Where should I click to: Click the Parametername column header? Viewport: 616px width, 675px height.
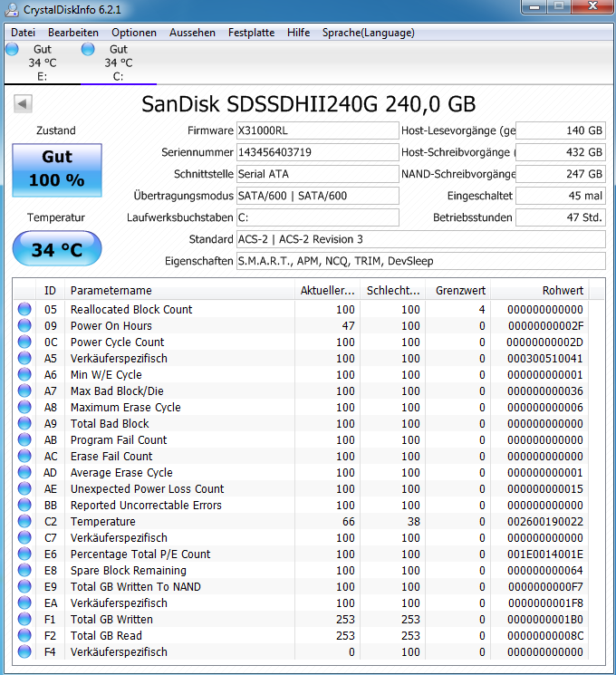[179, 291]
